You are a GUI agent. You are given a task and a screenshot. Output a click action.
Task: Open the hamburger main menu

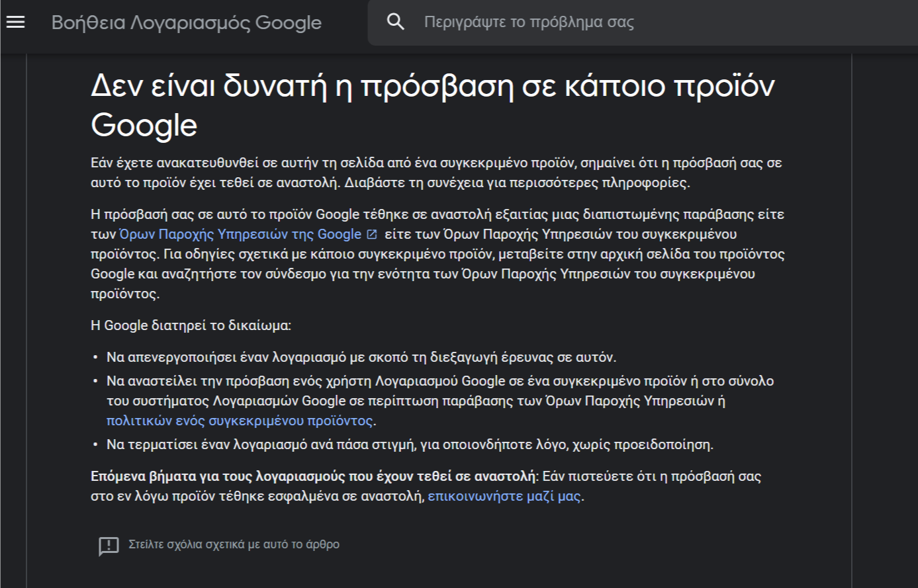coord(15,22)
